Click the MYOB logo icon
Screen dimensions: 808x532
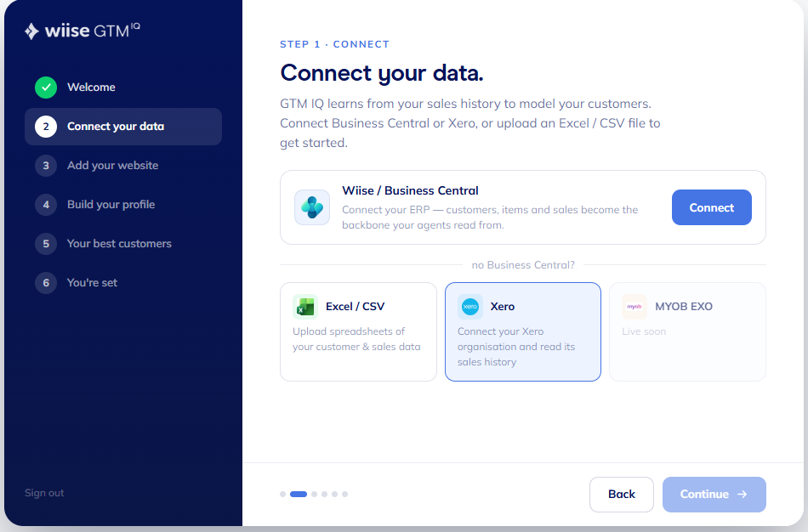coord(634,307)
